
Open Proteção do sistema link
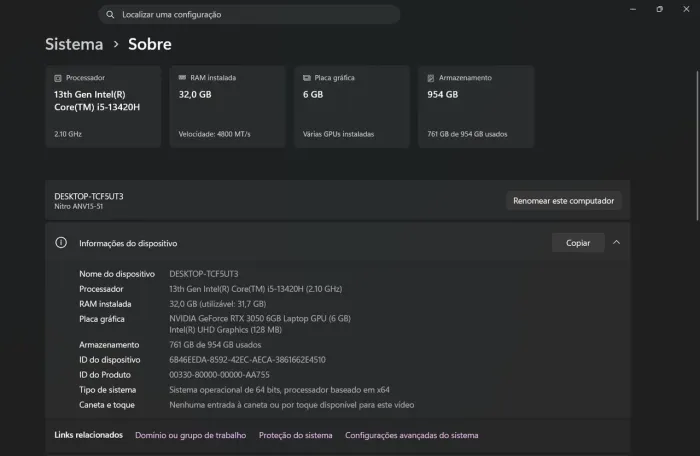296,435
